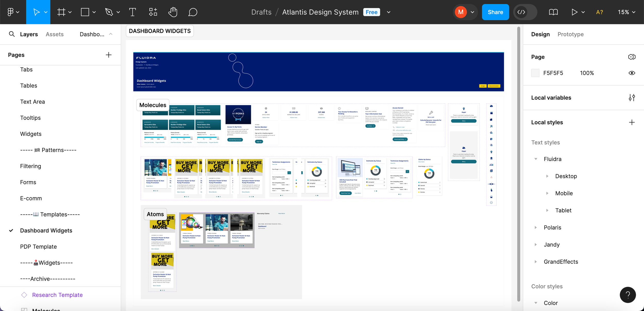Switch to the Assets tab
This screenshot has height=311, width=644.
(55, 34)
